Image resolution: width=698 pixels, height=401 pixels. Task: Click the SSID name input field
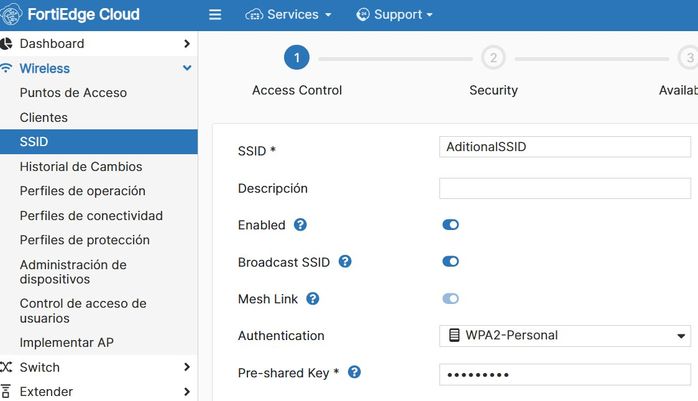[x=565, y=147]
